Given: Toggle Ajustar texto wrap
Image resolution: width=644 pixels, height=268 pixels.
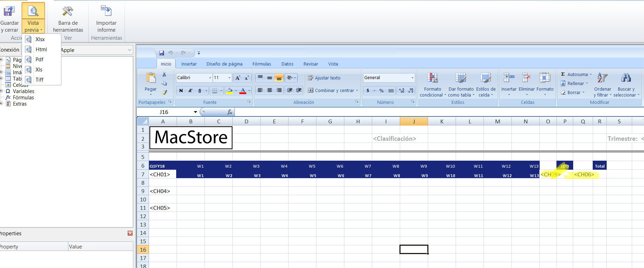Looking at the screenshot, I should click(x=324, y=78).
